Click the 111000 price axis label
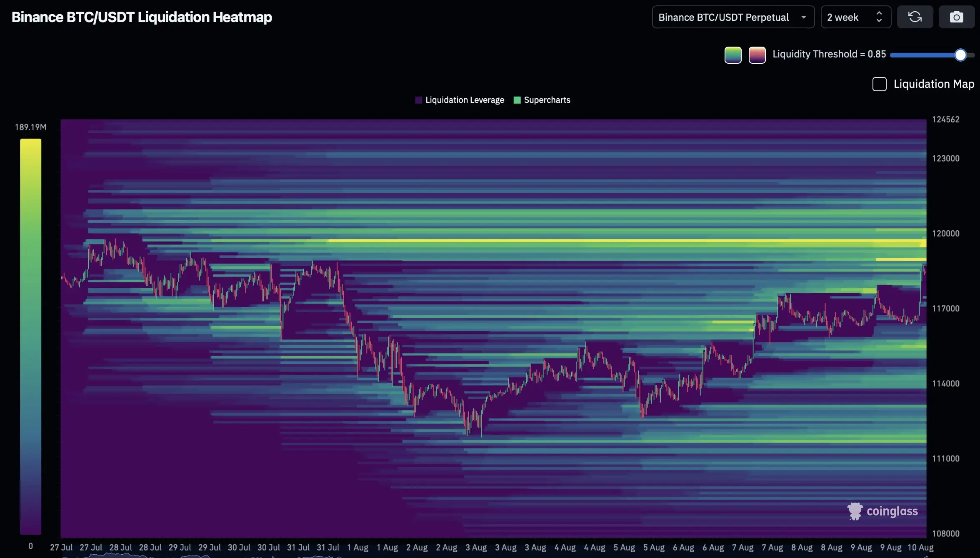The height and width of the screenshot is (558, 980). [x=945, y=458]
